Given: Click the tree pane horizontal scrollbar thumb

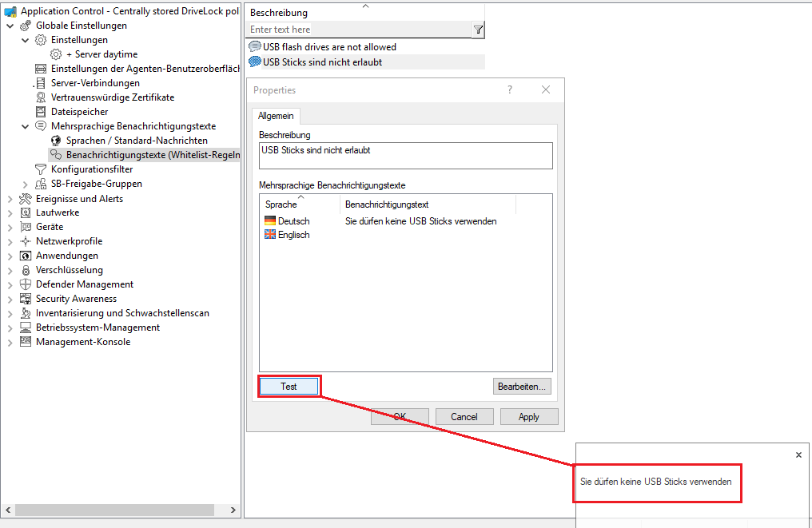Looking at the screenshot, I should pos(114,510).
